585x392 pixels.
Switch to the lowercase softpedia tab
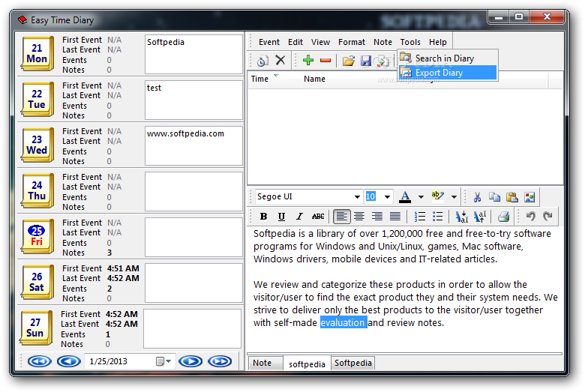tap(307, 364)
